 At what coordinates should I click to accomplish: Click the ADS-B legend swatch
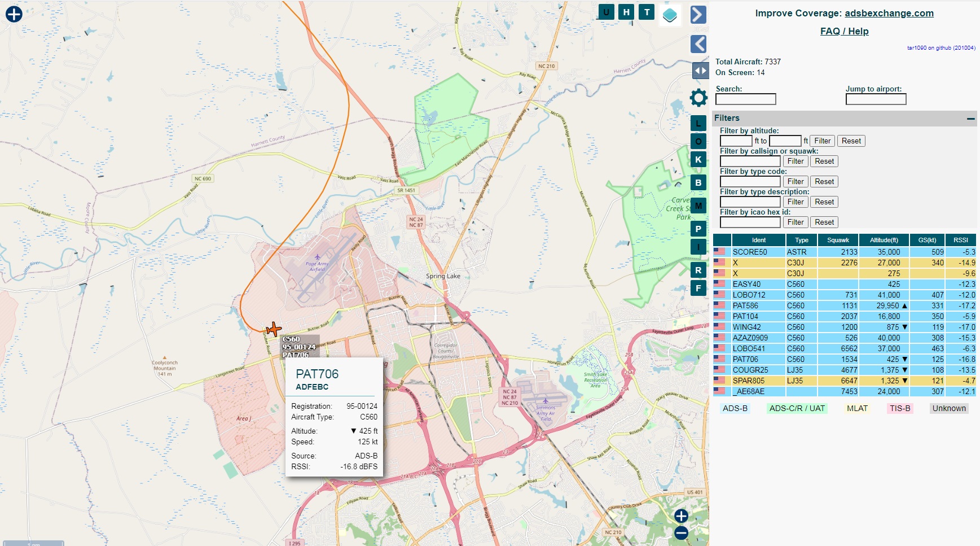pos(735,408)
